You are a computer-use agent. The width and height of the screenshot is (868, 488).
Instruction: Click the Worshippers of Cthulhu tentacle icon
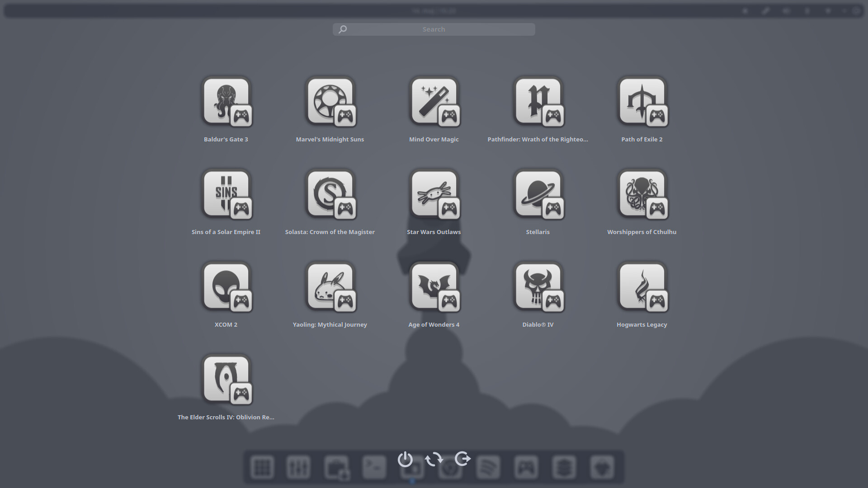[x=642, y=194]
